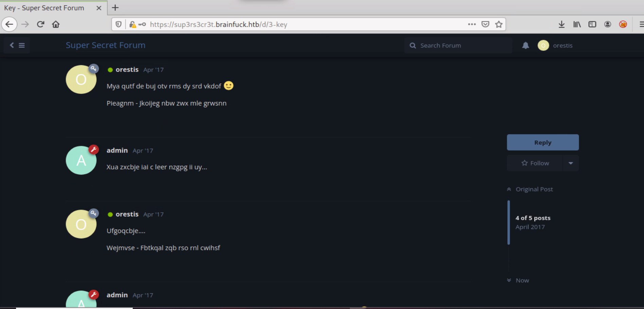Open a new browser tab
Screen dimensions: 644x309
(115, 8)
